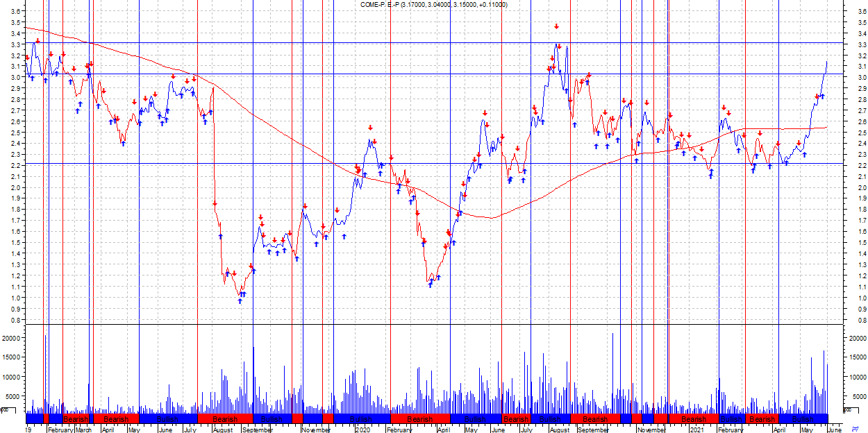The height and width of the screenshot is (433, 868).
Task: Click the 20000 volume label on the left axis
Action: coord(13,338)
